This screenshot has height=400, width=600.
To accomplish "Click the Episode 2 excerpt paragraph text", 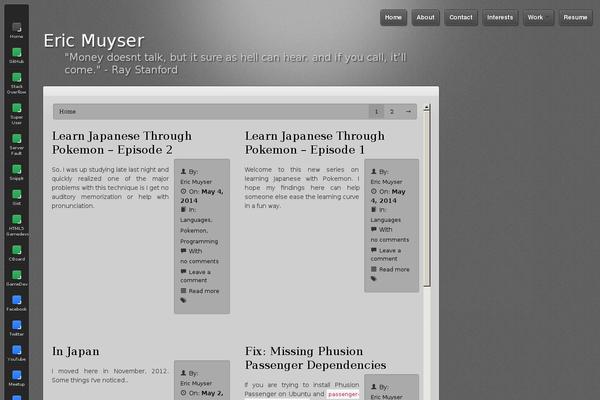I will pyautogui.click(x=110, y=188).
